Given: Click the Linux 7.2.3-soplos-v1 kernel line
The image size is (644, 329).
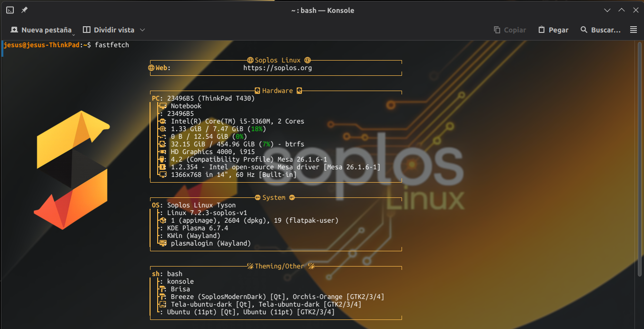Looking at the screenshot, I should [x=207, y=213].
